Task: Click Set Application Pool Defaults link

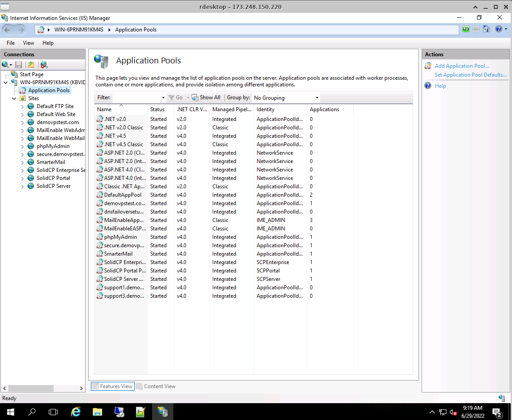Action: click(x=470, y=75)
